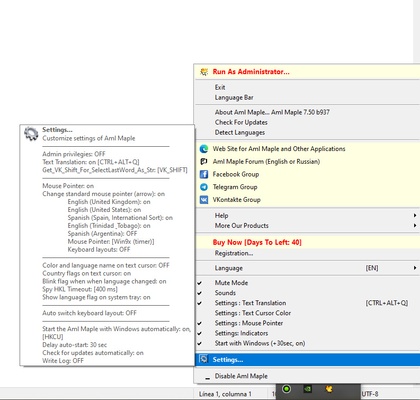The image size is (420, 400).
Task: Click Línea 1, columna 1 in status bar
Action: pos(225,394)
